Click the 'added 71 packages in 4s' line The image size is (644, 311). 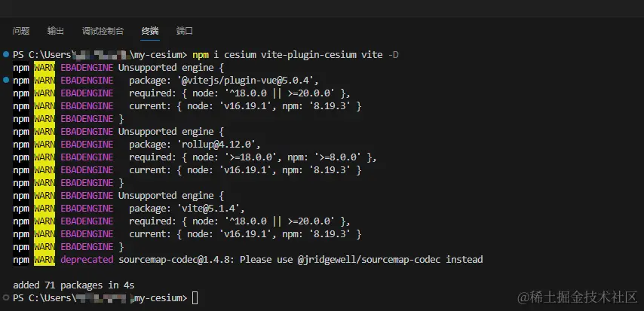coord(72,285)
